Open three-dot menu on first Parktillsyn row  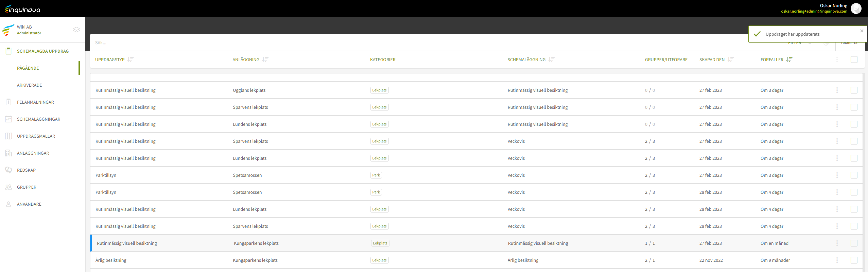click(837, 175)
